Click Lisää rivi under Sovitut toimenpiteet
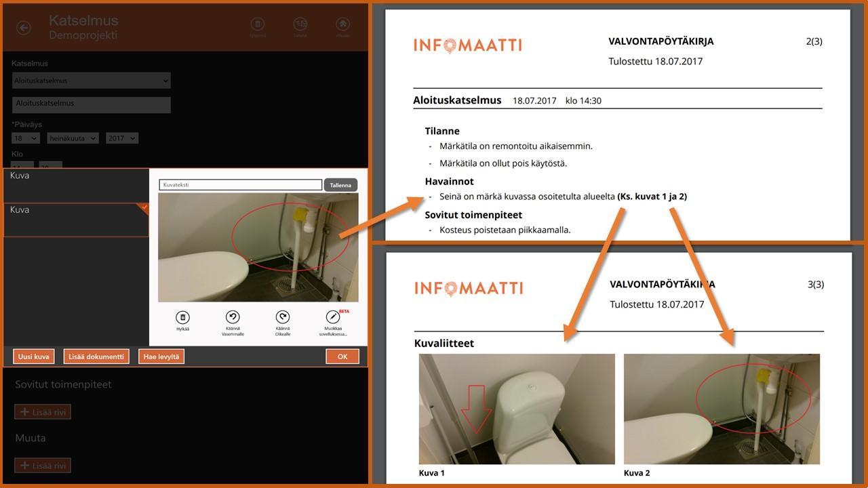This screenshot has height=488, width=868. point(43,411)
